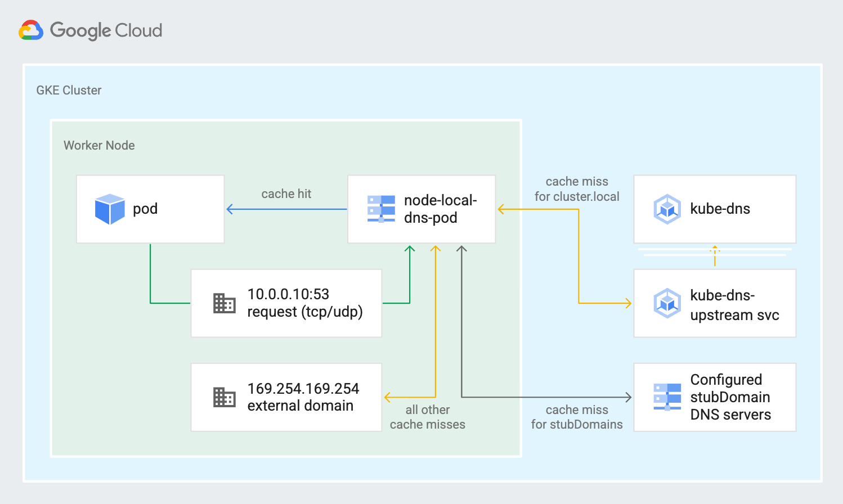
Task: Click the 'cache hit' arrow label
Action: tap(286, 194)
